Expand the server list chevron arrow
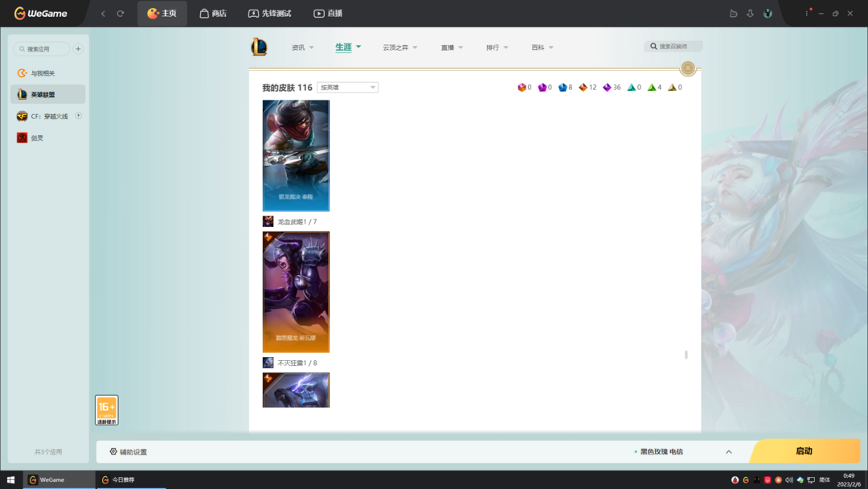Screen dimensions: 868x489 pos(728,452)
